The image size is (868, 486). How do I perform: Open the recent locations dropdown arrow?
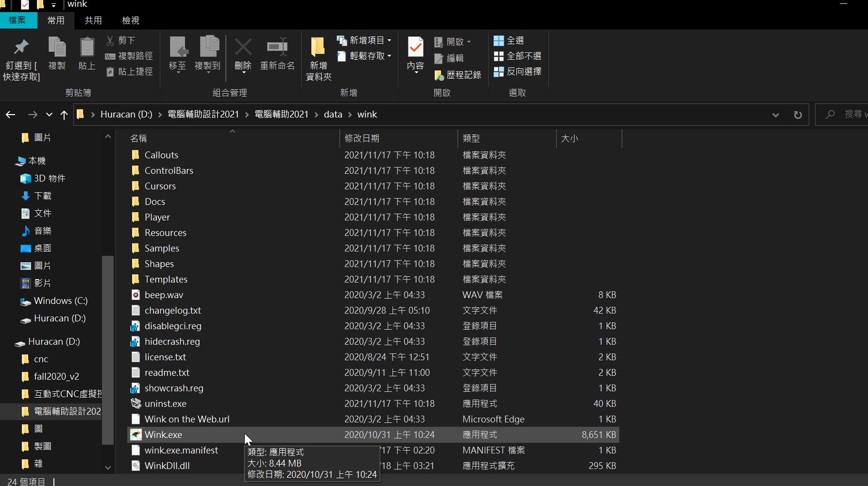point(49,115)
